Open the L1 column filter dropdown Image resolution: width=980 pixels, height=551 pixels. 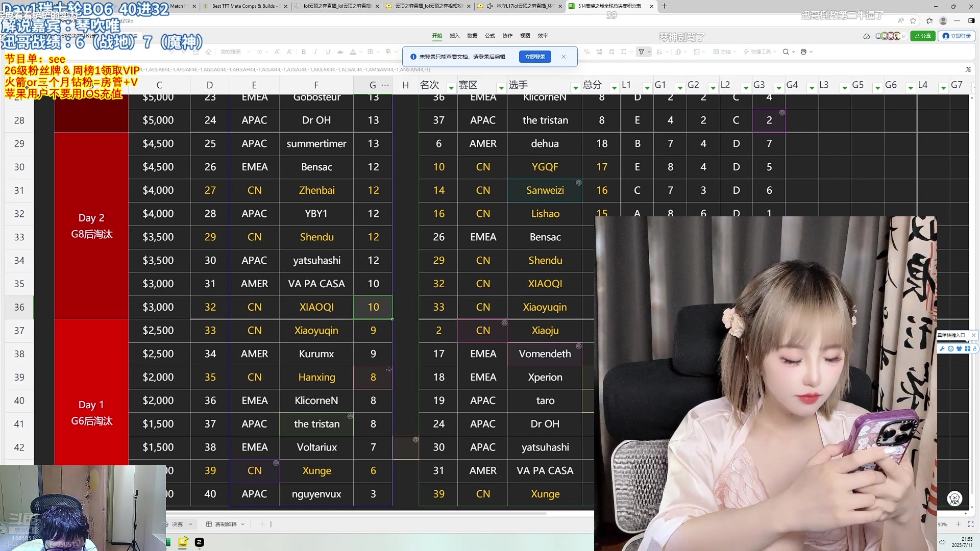(x=647, y=88)
